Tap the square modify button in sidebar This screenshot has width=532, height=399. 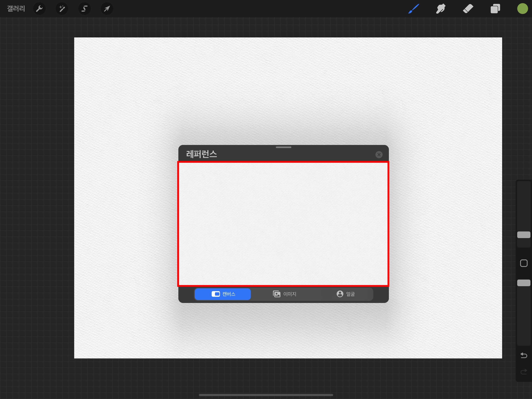tap(524, 263)
